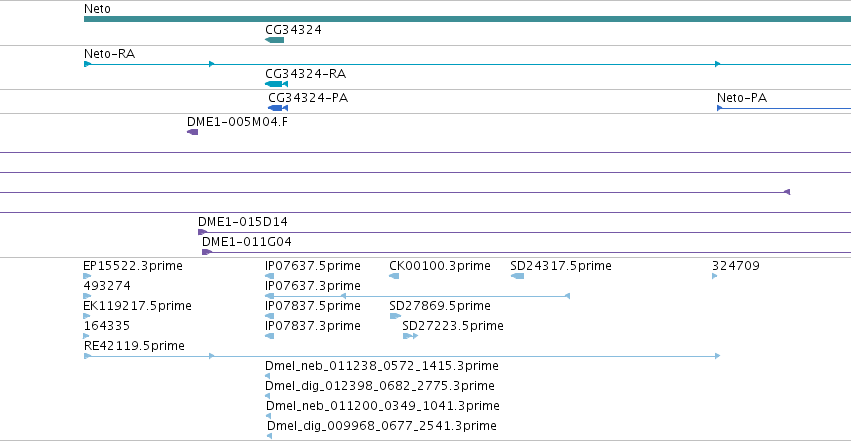Click the SD24317.5prime EST arrow
Image resolution: width=851 pixels, height=441 pixels.
(517, 276)
